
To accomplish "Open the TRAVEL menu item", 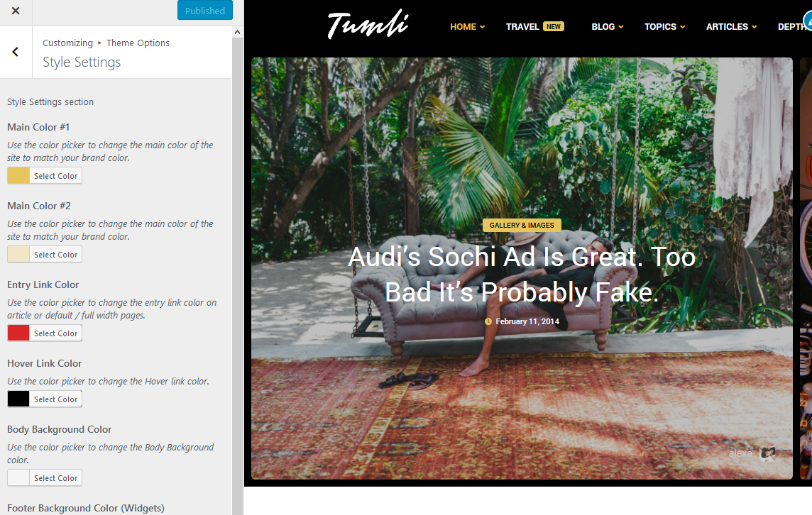I will (x=522, y=26).
